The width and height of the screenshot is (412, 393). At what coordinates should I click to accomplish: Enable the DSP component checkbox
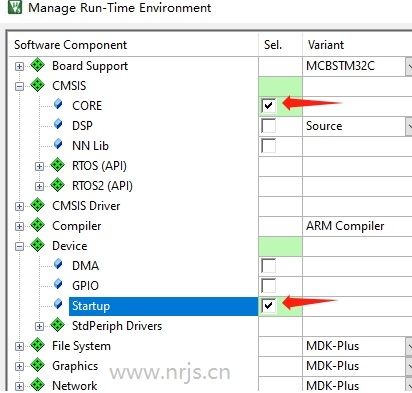pyautogui.click(x=269, y=126)
